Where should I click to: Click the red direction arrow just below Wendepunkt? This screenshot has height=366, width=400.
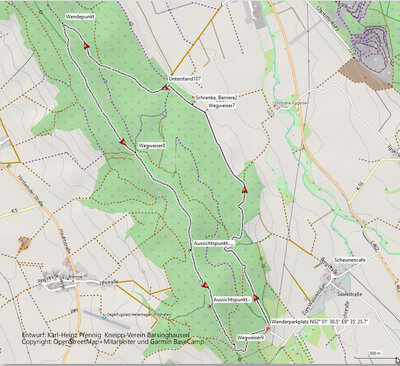[87, 46]
